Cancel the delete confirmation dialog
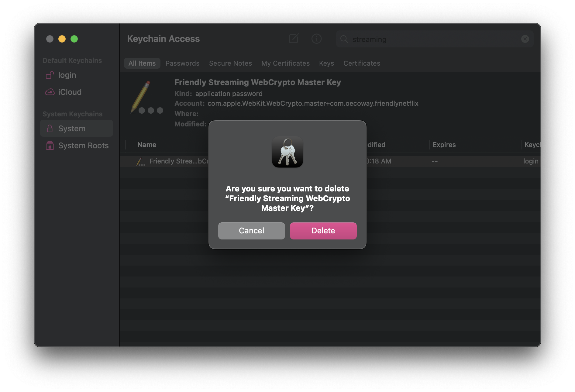The height and width of the screenshot is (392, 575). [x=251, y=231]
